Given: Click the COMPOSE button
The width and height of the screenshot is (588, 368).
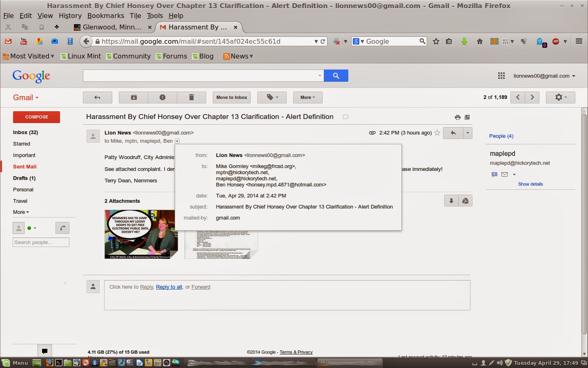Looking at the screenshot, I should [37, 117].
